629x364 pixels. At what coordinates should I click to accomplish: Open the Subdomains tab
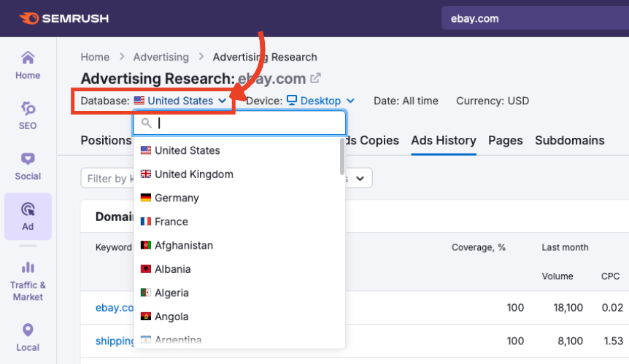tap(569, 140)
